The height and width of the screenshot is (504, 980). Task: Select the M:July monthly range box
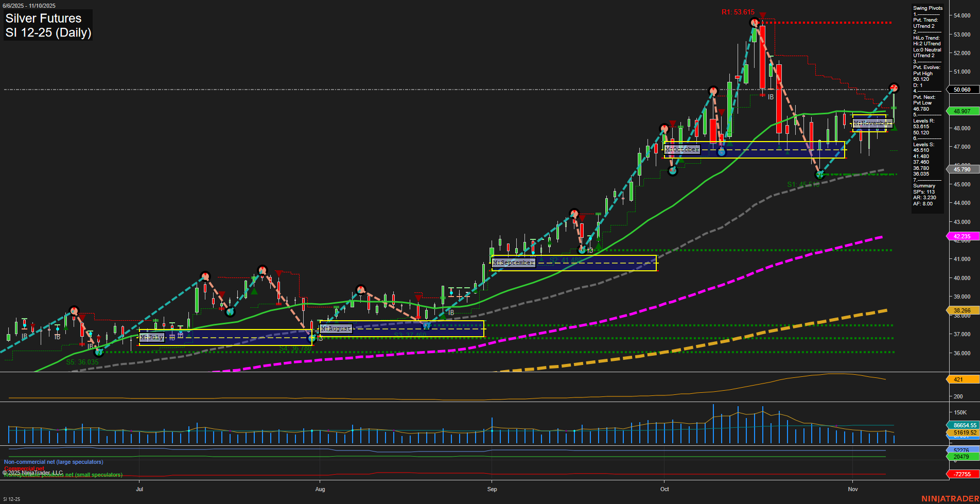click(152, 337)
